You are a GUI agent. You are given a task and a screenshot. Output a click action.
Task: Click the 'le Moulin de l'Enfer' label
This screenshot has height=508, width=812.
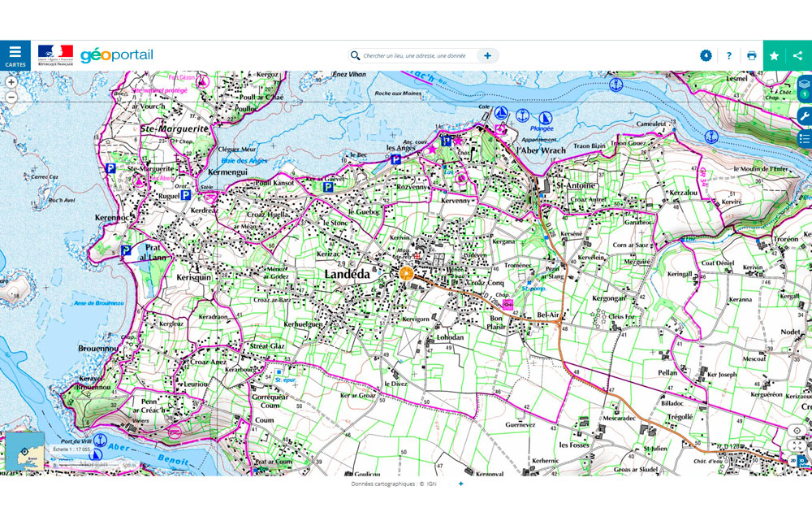(x=761, y=168)
